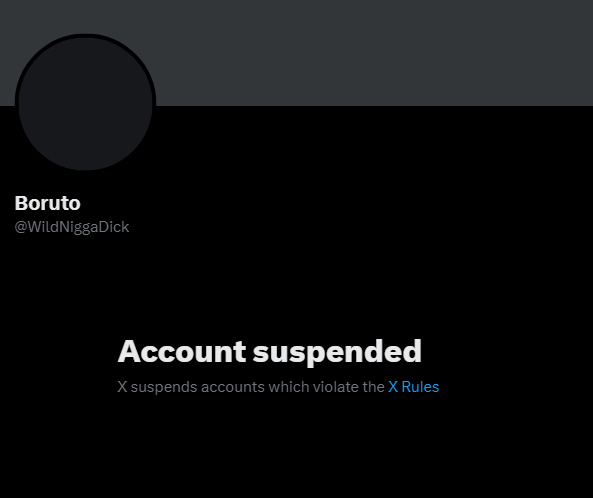This screenshot has width=593, height=498.
Task: Click the gray X that starts the description
Action: pos(122,387)
